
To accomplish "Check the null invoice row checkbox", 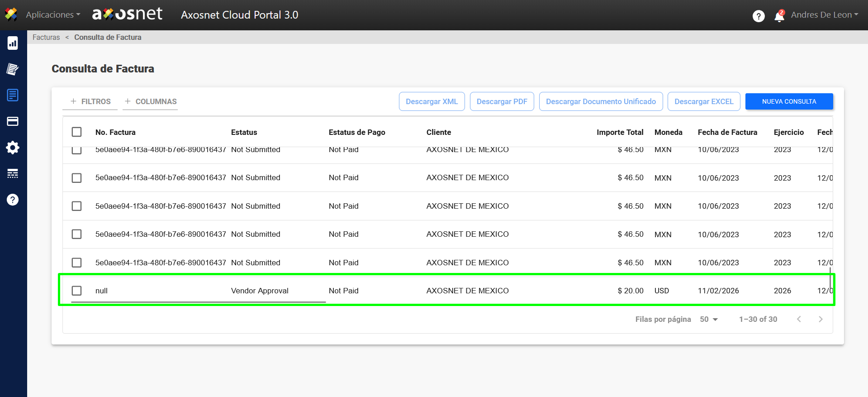I will [77, 291].
